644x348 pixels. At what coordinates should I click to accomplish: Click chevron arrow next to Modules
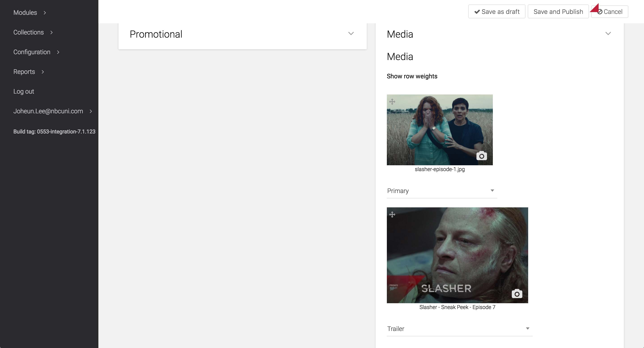(x=45, y=13)
